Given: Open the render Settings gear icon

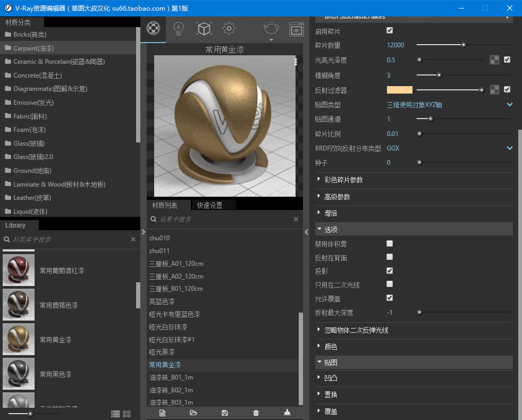Looking at the screenshot, I should click(x=229, y=29).
